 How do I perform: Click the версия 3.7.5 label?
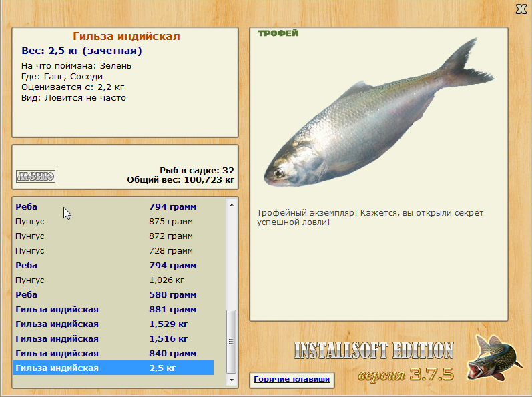tap(406, 374)
